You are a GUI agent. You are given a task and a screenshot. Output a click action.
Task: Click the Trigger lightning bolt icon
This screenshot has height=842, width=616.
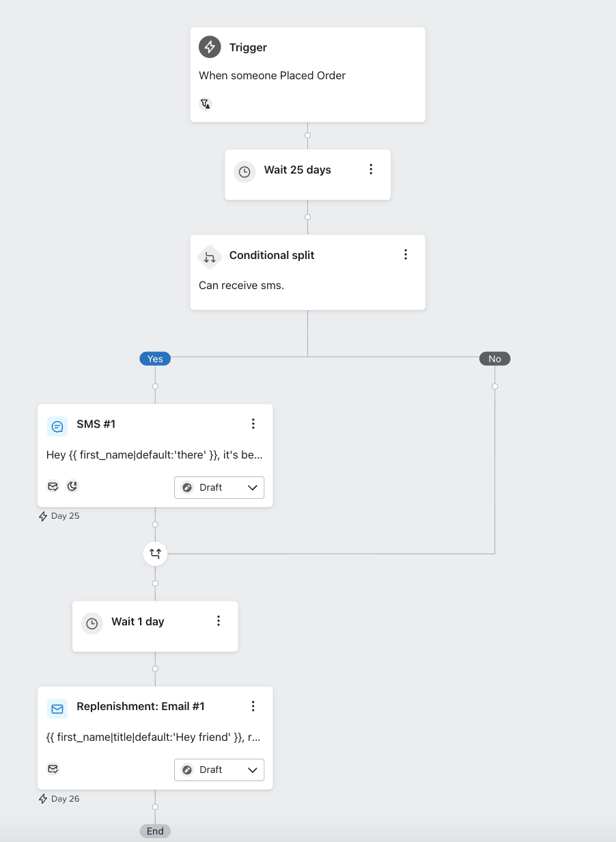[210, 47]
